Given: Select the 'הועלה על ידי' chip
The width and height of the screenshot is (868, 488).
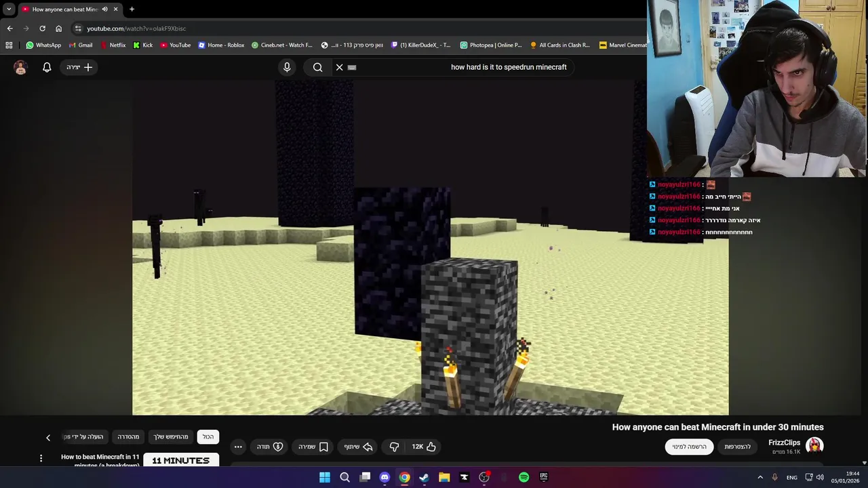Looking at the screenshot, I should [x=84, y=437].
